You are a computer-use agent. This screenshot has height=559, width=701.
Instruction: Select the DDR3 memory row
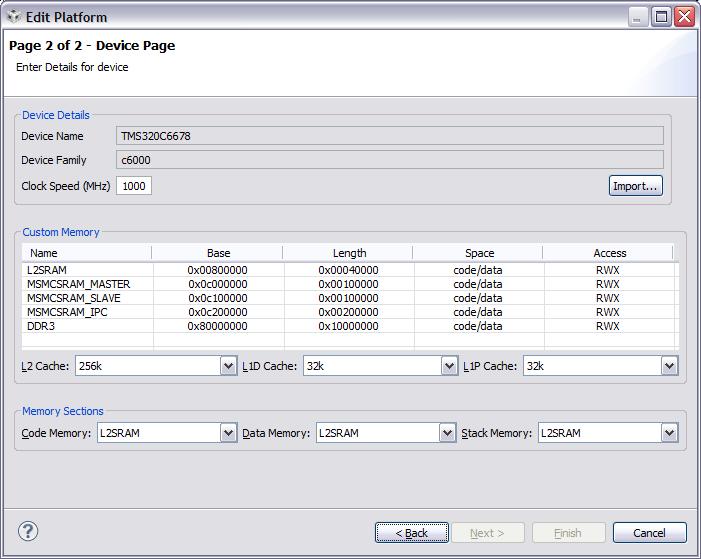(x=350, y=326)
